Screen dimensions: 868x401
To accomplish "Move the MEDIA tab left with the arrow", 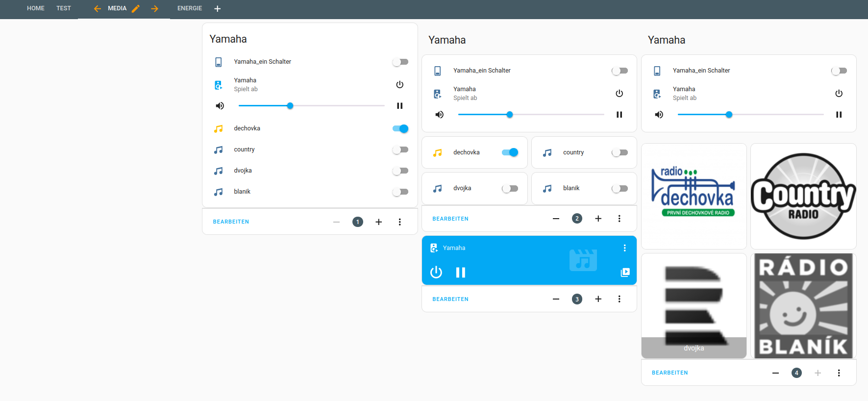I will [98, 9].
